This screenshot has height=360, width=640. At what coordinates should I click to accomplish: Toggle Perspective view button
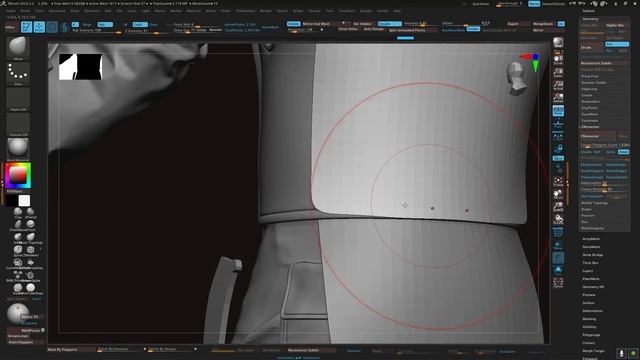point(558,111)
